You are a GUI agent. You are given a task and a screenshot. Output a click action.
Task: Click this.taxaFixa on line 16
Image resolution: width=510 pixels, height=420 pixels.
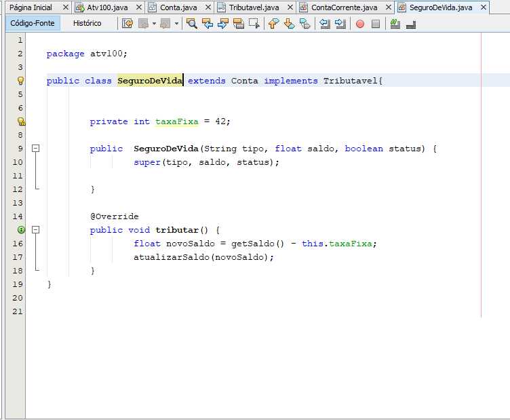(336, 244)
